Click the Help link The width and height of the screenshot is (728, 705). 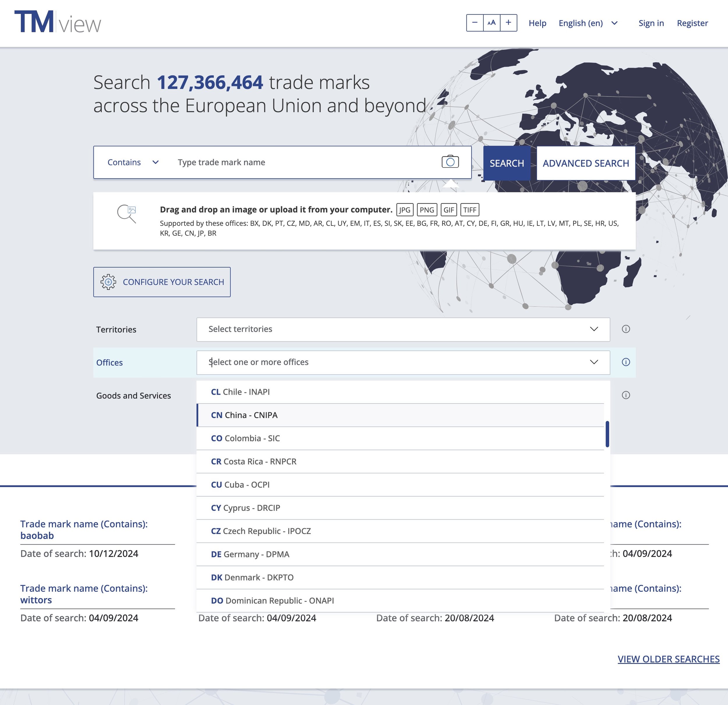point(537,23)
